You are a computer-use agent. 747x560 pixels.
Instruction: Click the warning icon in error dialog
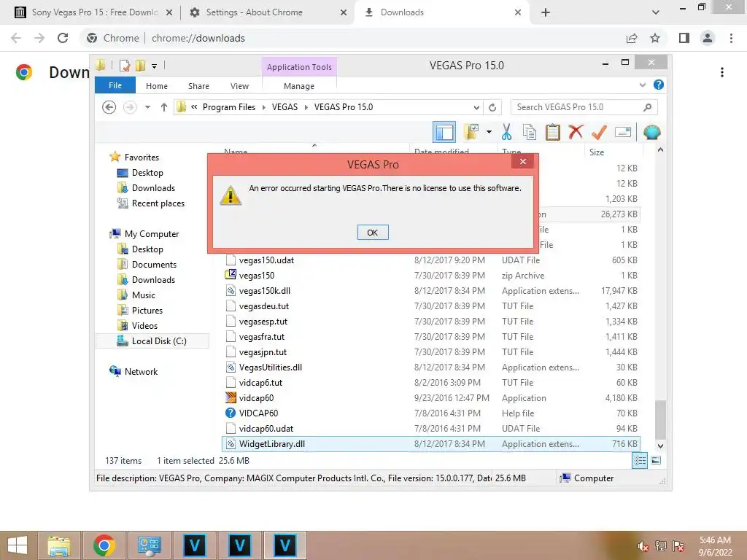231,195
